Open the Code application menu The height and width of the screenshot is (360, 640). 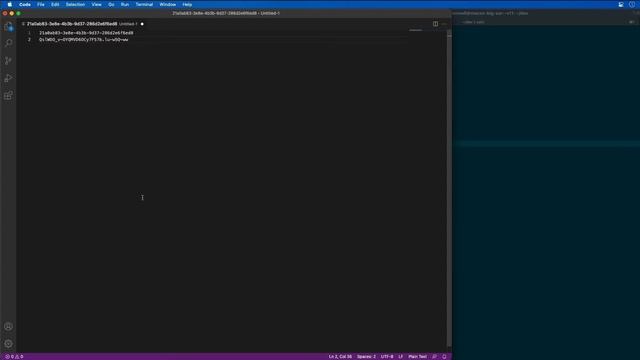(x=25, y=4)
